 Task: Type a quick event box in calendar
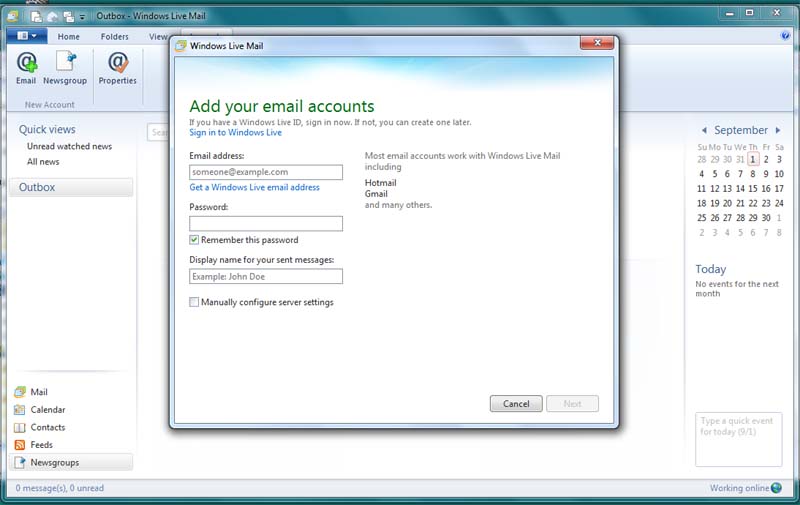[738, 439]
